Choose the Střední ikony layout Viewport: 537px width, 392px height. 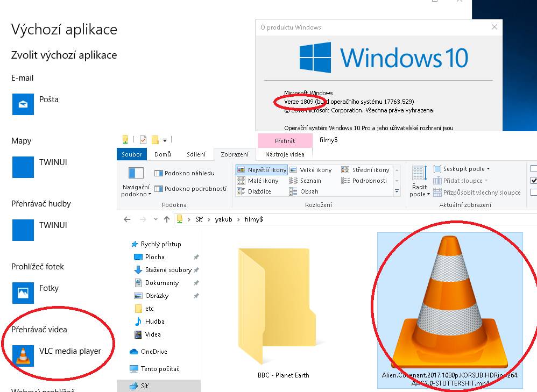[365, 170]
